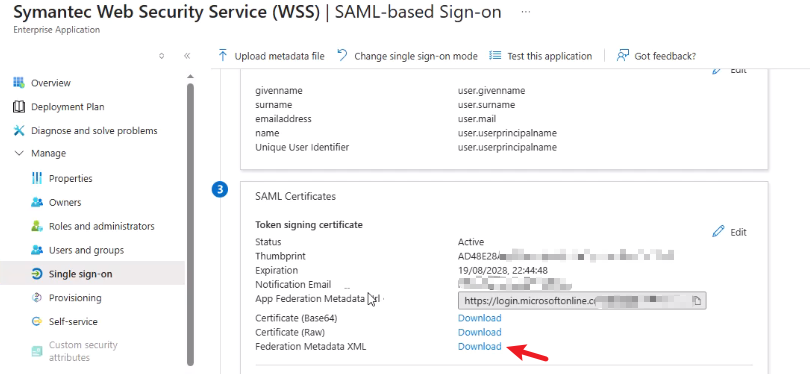Click the Change single sign-on mode undo icon
810x374 pixels.
[342, 55]
